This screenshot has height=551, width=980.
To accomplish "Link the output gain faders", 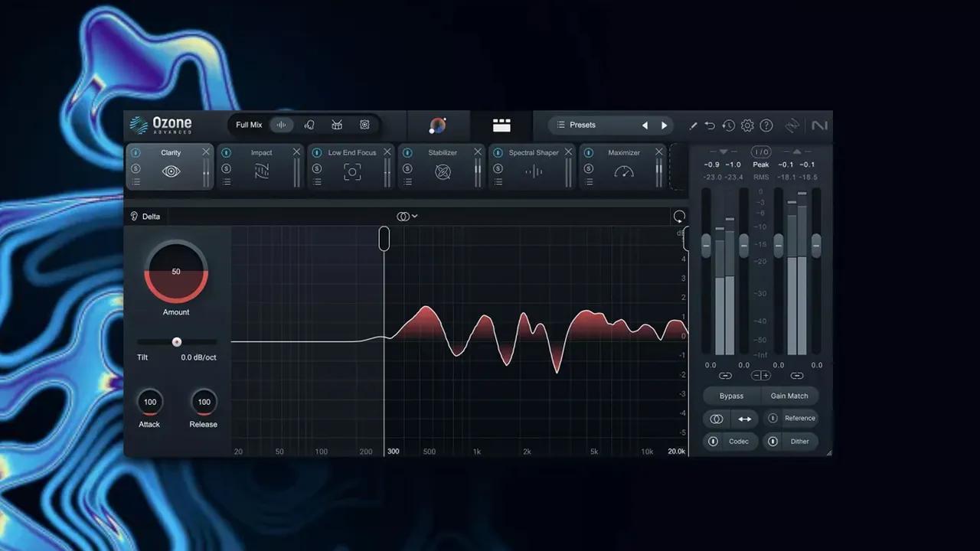I will coord(797,376).
